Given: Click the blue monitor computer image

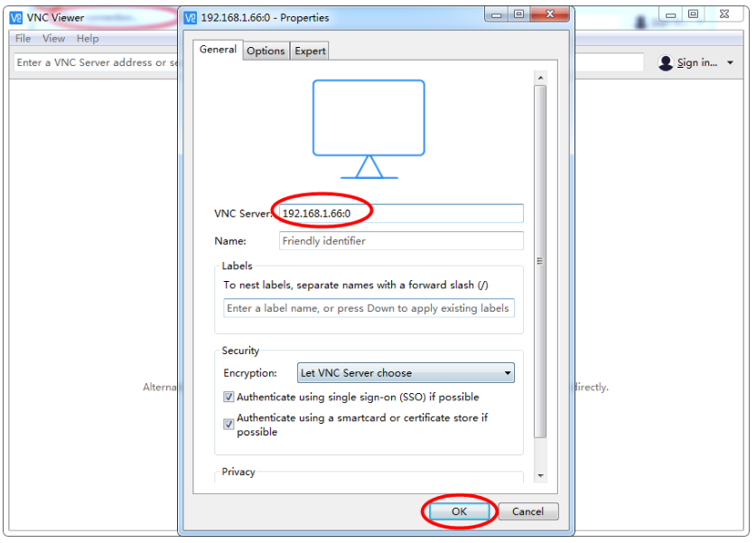Looking at the screenshot, I should click(369, 129).
